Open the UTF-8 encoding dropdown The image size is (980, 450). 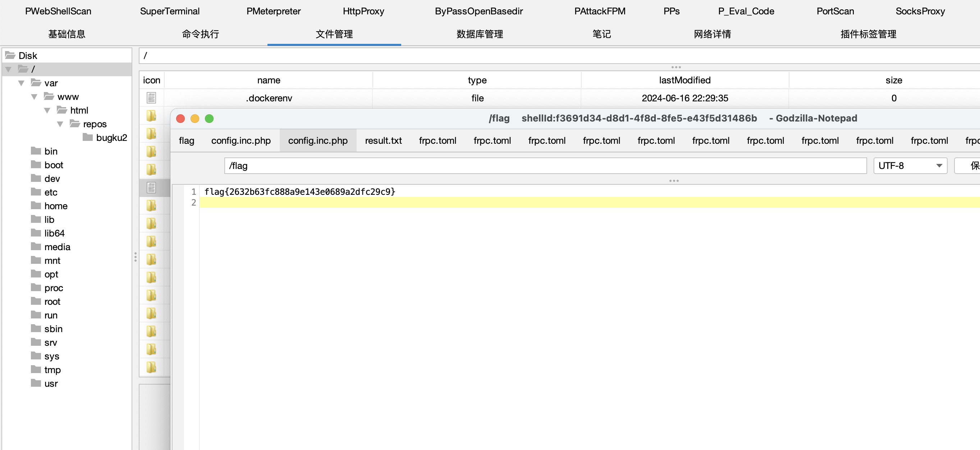coord(910,166)
